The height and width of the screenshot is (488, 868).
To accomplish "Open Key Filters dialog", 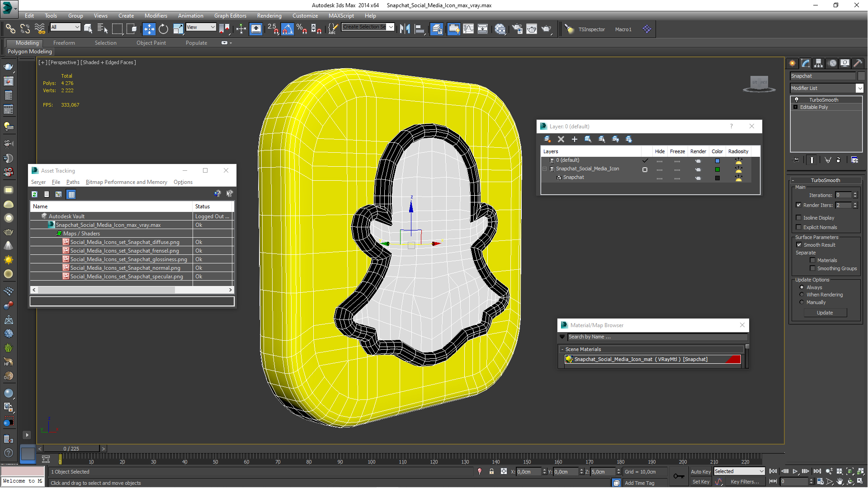I will [745, 482].
